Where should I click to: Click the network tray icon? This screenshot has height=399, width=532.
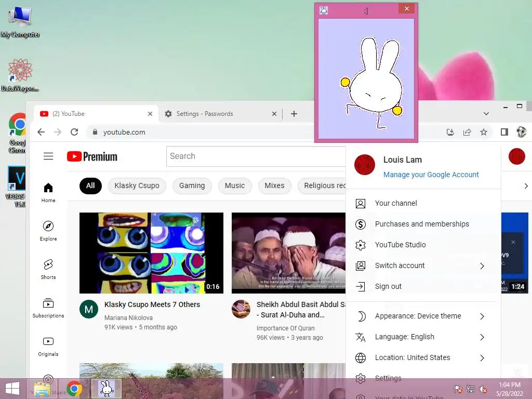471,389
